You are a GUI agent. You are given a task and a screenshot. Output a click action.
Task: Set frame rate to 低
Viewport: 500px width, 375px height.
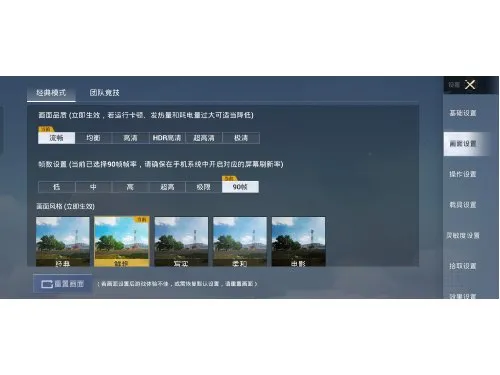[x=57, y=187]
